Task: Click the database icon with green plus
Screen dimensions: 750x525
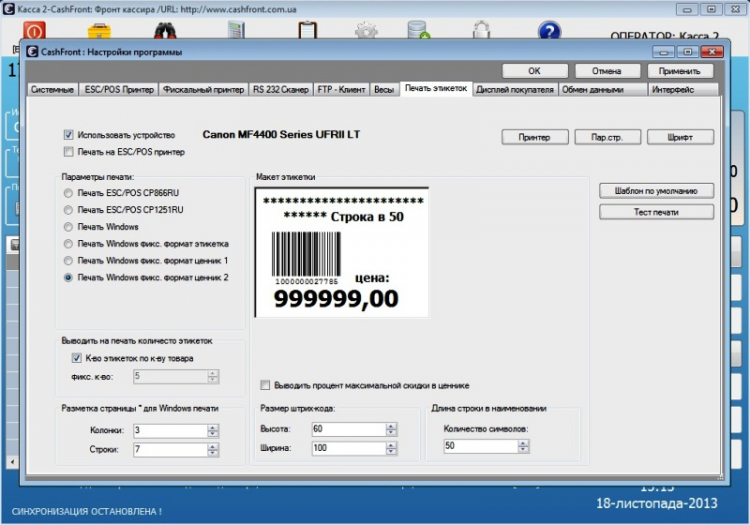Action: [419, 30]
